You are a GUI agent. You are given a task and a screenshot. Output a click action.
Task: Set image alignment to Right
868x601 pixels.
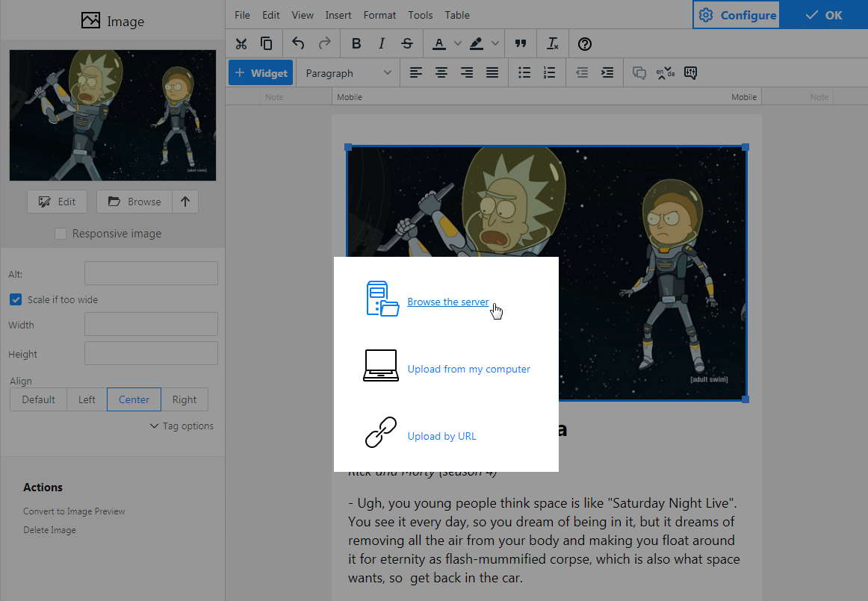pyautogui.click(x=185, y=399)
